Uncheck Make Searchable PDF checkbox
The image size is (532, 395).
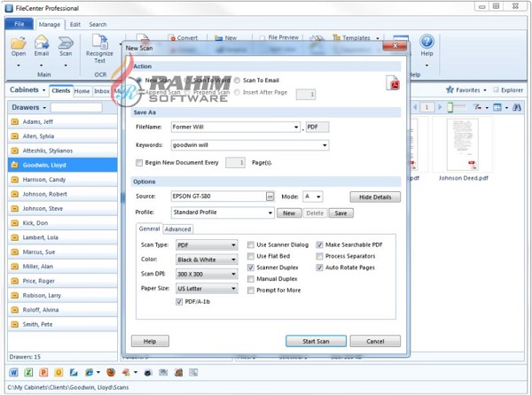(x=319, y=245)
